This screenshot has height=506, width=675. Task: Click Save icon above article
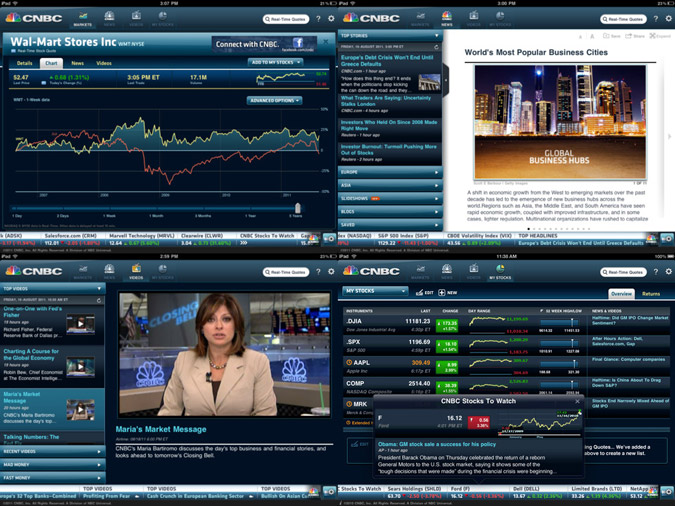(612, 36)
